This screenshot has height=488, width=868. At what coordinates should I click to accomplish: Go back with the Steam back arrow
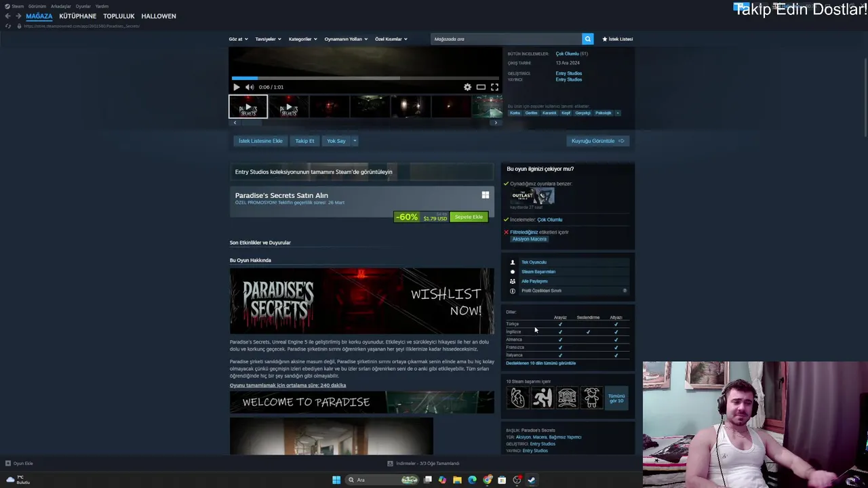point(7,16)
